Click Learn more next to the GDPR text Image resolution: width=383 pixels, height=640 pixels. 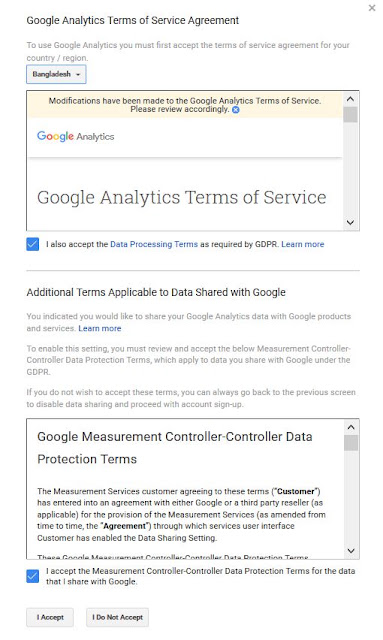(303, 244)
